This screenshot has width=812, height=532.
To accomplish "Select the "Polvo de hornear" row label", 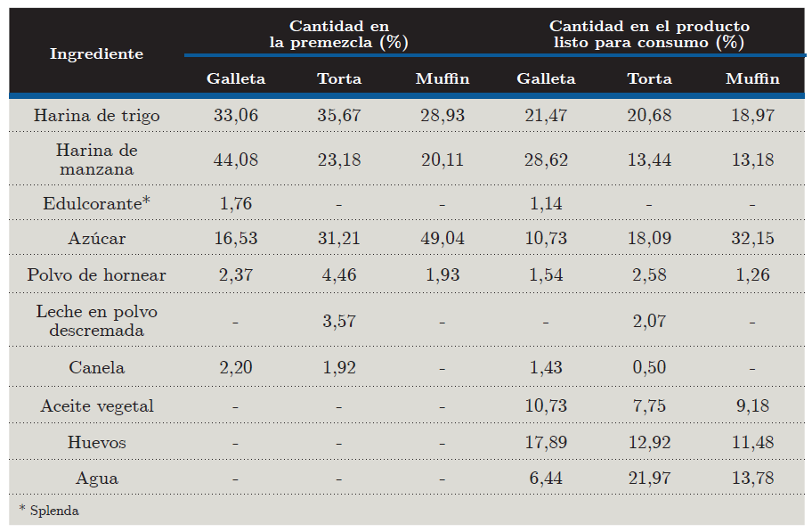I will (x=96, y=274).
